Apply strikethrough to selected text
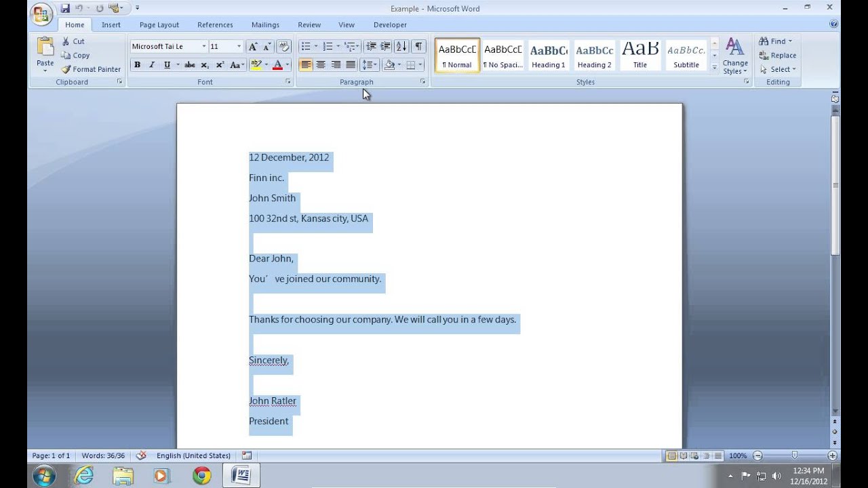868x488 pixels. click(190, 65)
